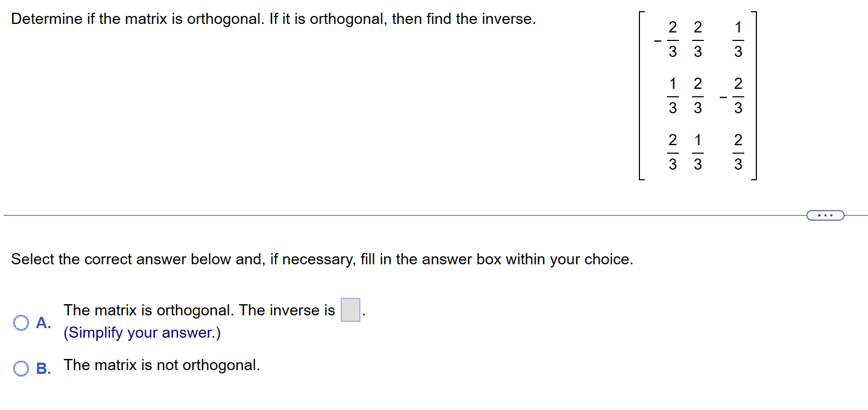Click the '(Simplify your answer.)' text

[x=142, y=332]
